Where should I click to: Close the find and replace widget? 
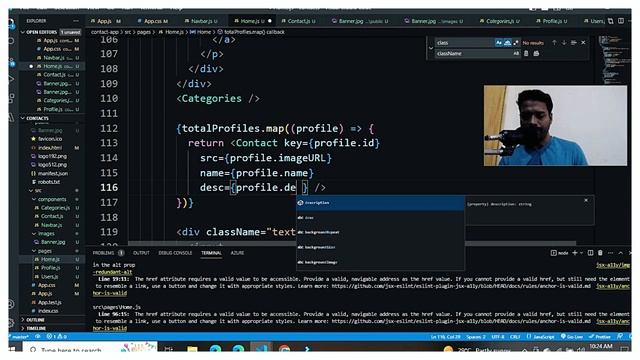583,42
